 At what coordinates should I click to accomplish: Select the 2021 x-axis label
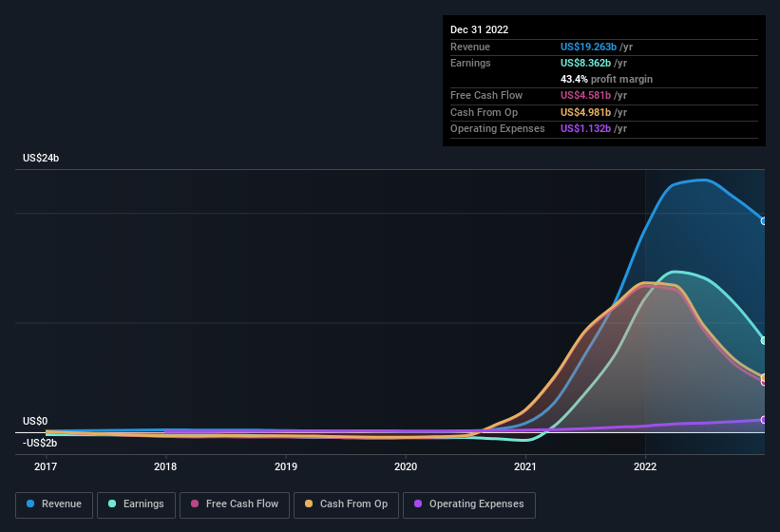[525, 466]
